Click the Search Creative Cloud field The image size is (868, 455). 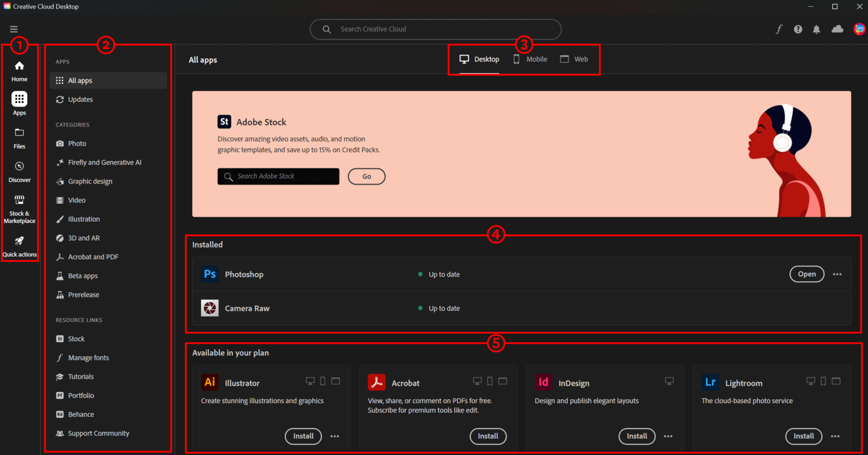tap(435, 29)
